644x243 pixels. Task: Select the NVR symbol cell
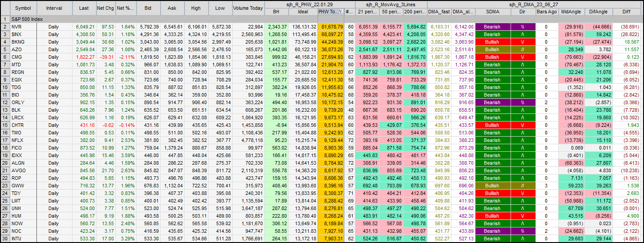(x=23, y=27)
